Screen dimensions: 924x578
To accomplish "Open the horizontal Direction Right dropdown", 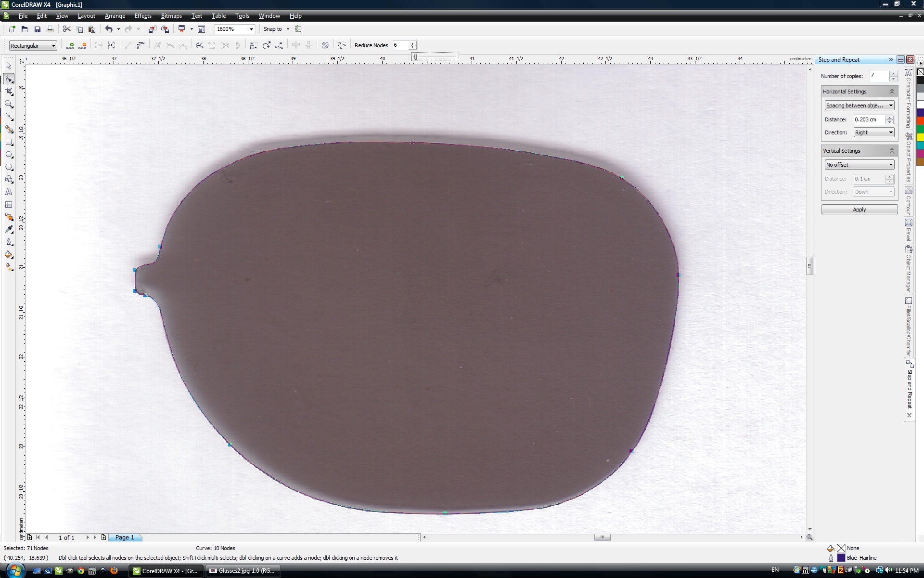I will 873,132.
